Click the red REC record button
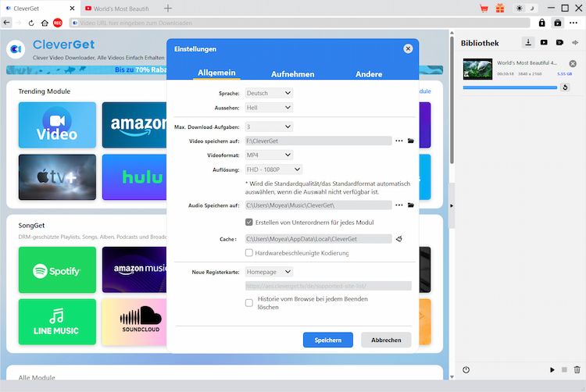586x392 pixels. click(58, 23)
